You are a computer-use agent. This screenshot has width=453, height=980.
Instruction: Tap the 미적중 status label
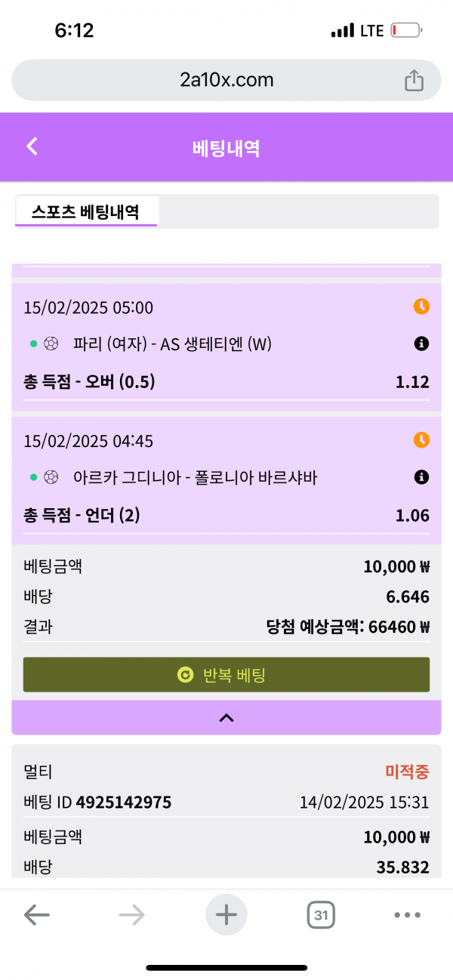pyautogui.click(x=407, y=772)
